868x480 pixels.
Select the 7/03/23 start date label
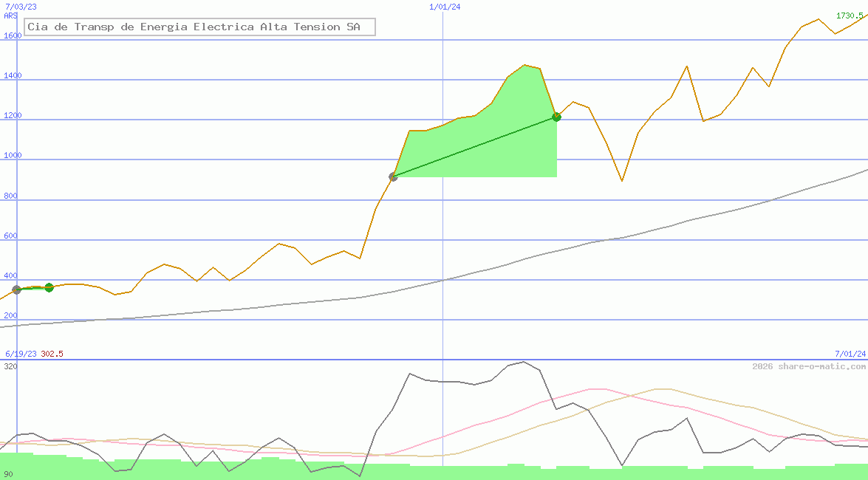point(21,7)
